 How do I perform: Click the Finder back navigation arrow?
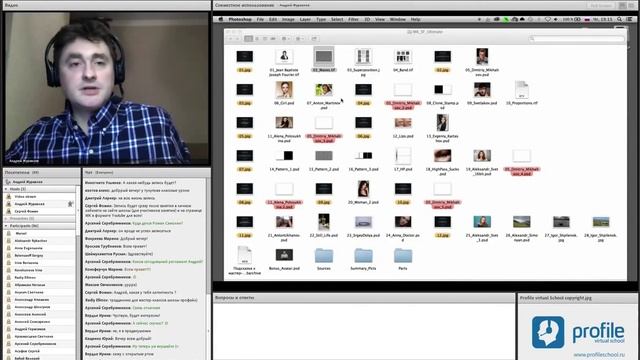click(231, 38)
